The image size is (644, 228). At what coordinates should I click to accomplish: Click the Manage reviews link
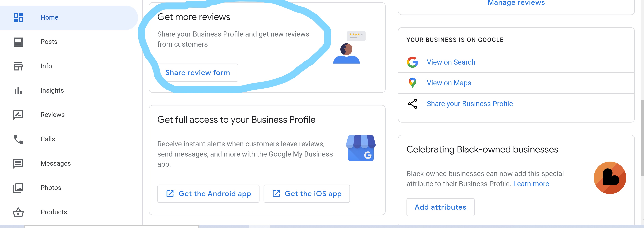coord(516,3)
